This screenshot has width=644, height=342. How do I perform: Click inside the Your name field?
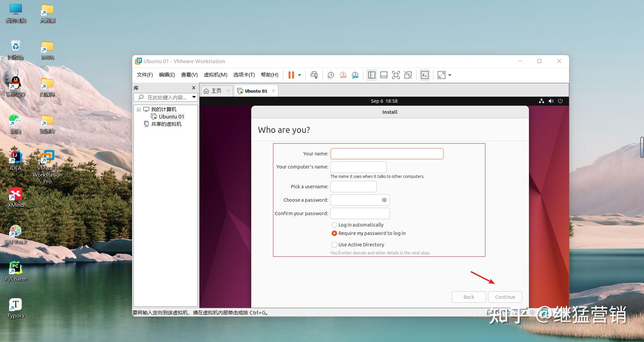(386, 153)
